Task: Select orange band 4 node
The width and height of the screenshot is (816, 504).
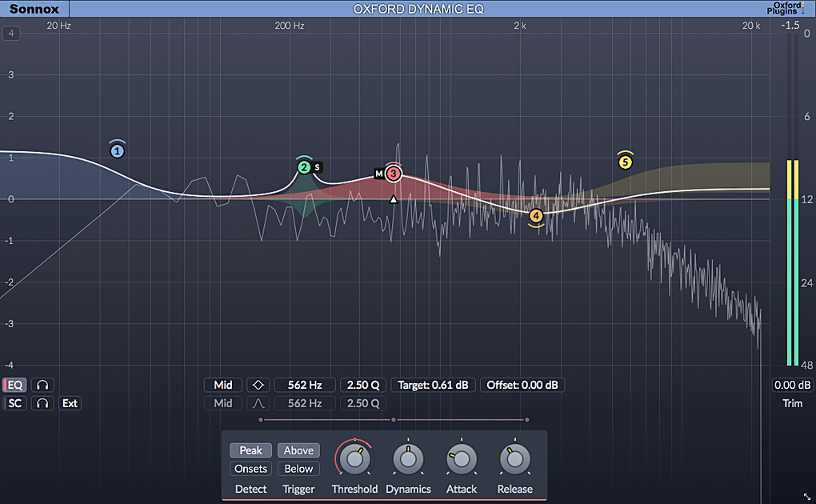Action: (535, 215)
